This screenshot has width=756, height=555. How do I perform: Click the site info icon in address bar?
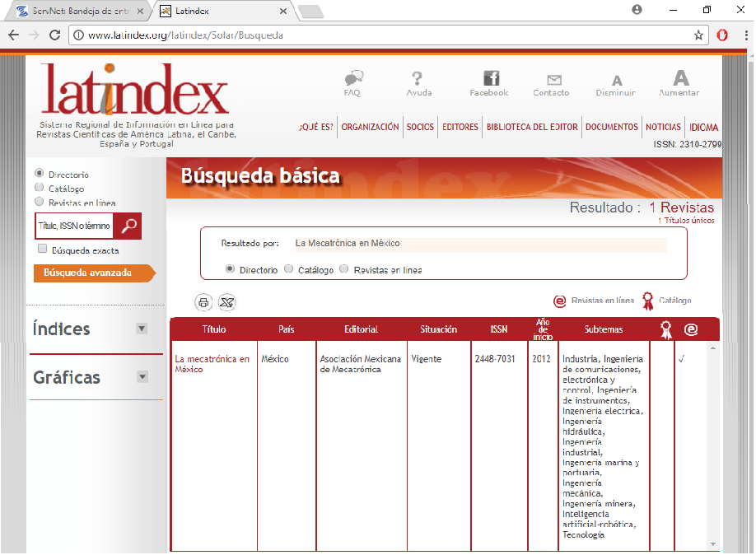tap(78, 35)
